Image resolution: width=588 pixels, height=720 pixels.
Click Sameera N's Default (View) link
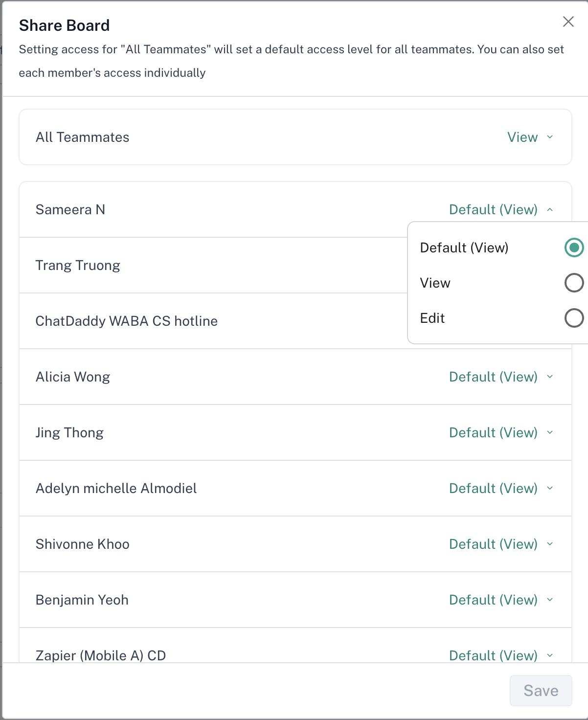pyautogui.click(x=493, y=210)
